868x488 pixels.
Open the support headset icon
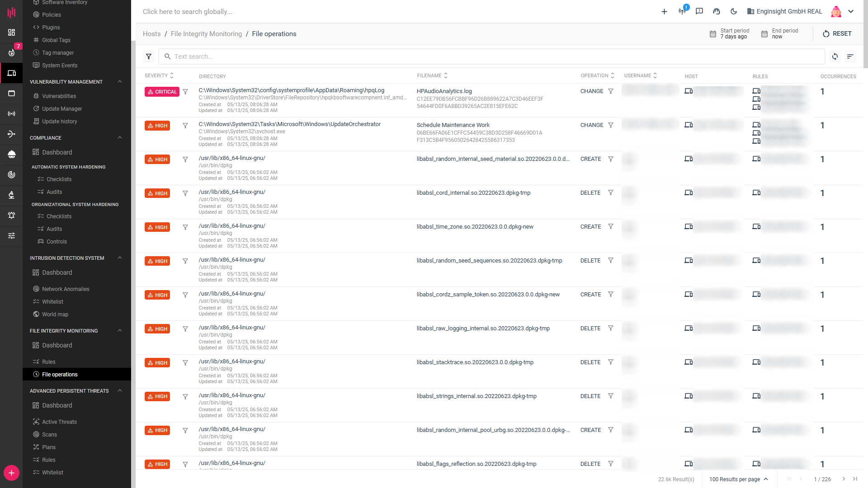point(717,11)
